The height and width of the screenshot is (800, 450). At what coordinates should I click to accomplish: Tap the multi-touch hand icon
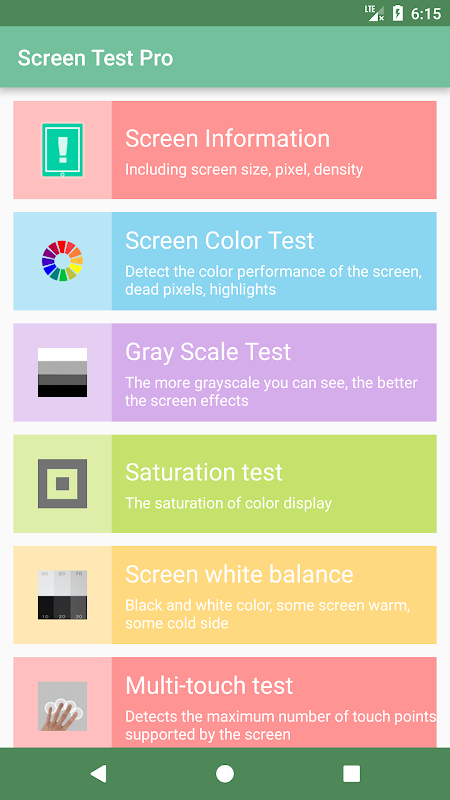[62, 706]
